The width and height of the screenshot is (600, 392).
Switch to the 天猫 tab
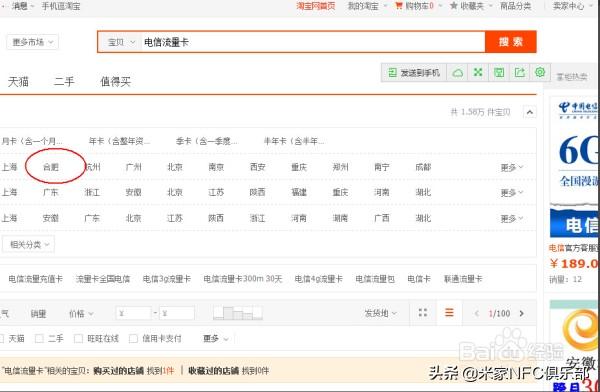(x=18, y=82)
